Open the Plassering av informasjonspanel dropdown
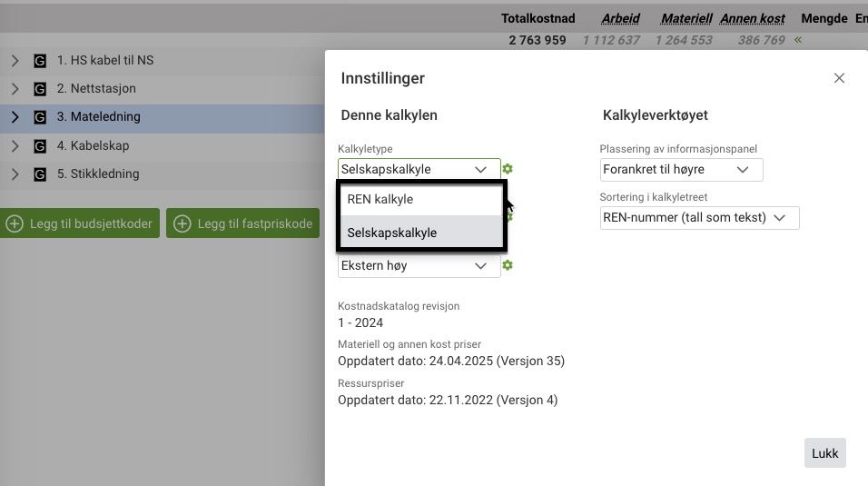Viewport: 868px width, 486px height. tap(681, 170)
